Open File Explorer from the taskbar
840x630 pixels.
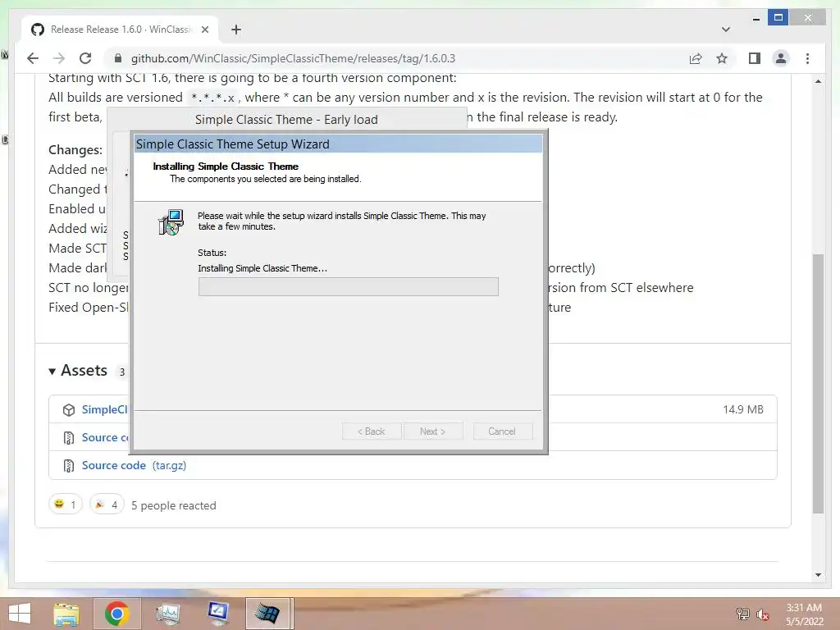point(66,614)
